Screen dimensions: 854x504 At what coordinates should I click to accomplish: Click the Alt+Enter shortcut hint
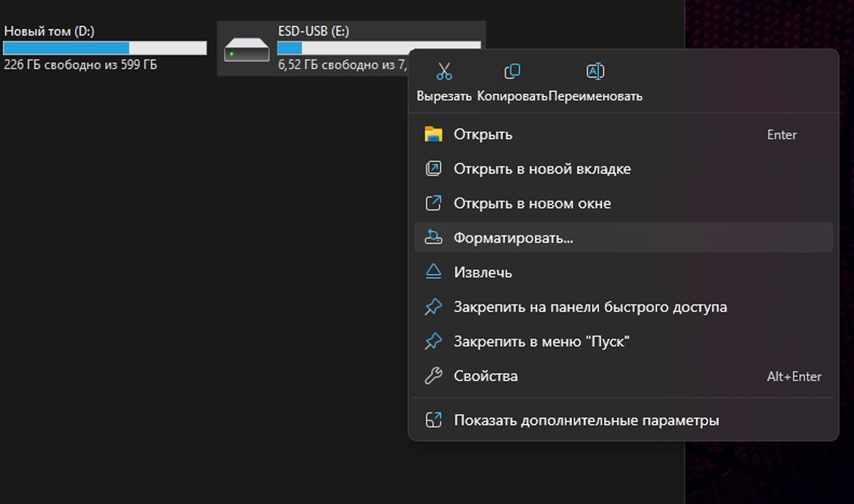(794, 377)
